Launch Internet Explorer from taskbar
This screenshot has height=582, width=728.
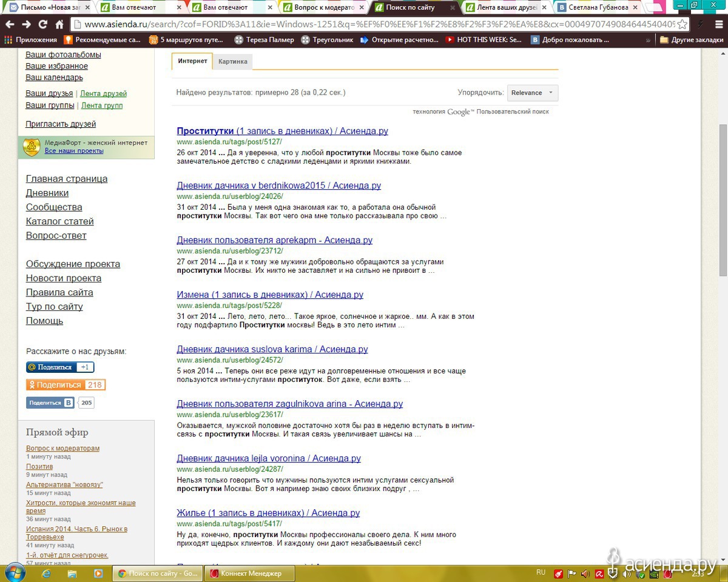point(45,573)
